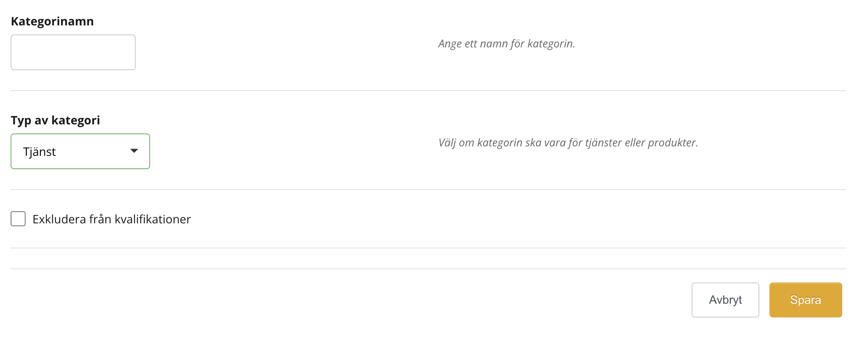Tick the box to exclude from qualifications
This screenshot has width=868, height=339.
[18, 219]
